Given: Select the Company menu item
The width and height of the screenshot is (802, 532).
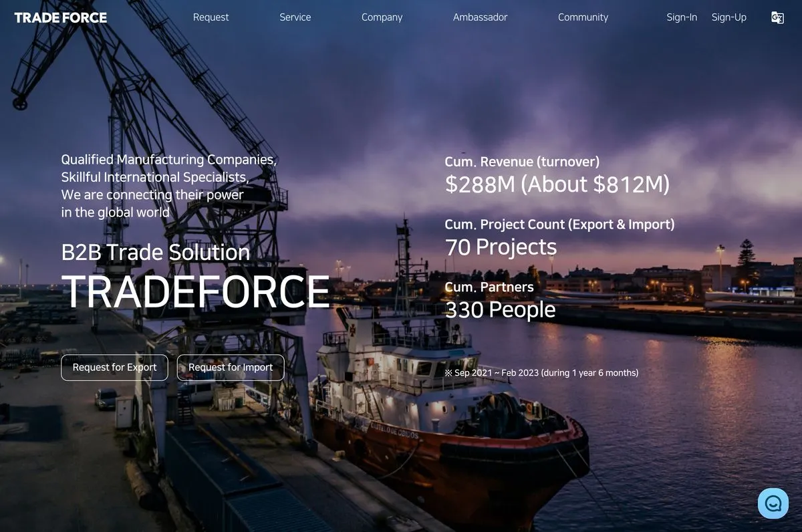Looking at the screenshot, I should (382, 17).
